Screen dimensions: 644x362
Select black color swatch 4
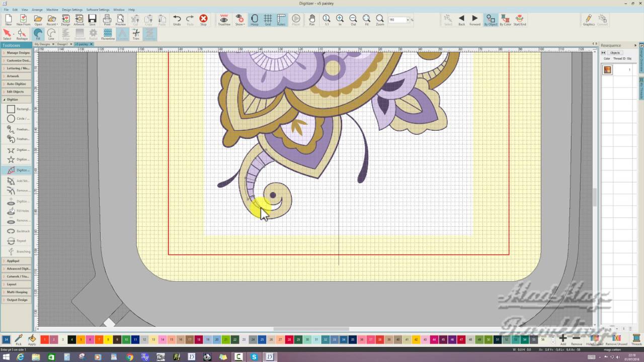[72, 340]
